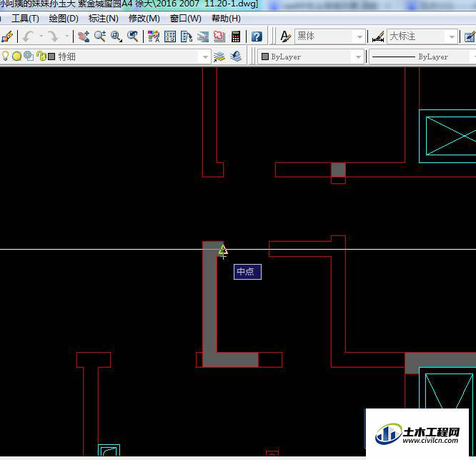Open the 特细 layer dropdown arrow

pyautogui.click(x=205, y=57)
